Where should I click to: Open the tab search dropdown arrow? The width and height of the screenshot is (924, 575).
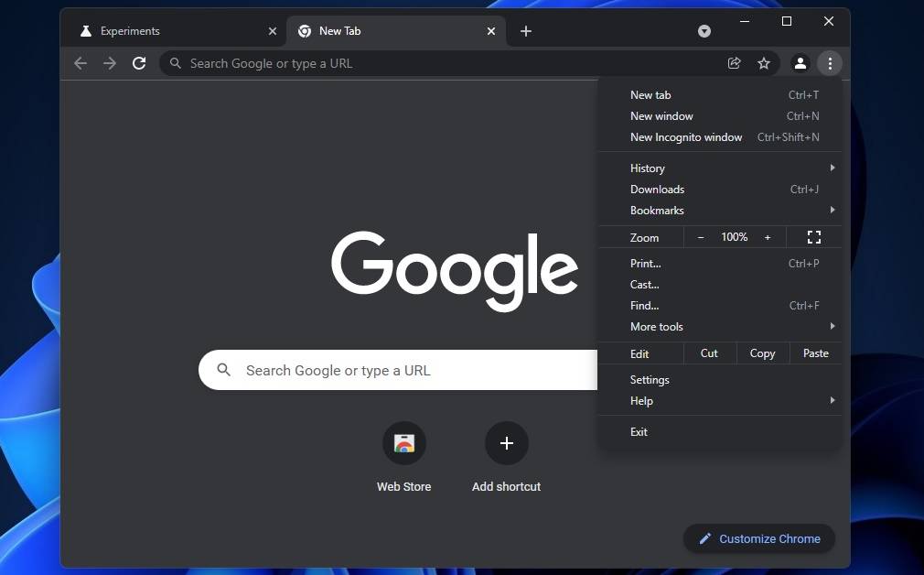pos(704,31)
